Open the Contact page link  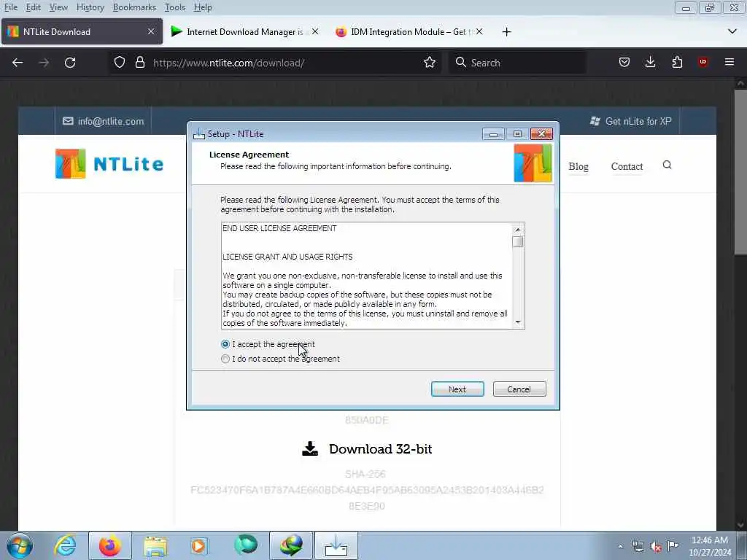coord(627,167)
